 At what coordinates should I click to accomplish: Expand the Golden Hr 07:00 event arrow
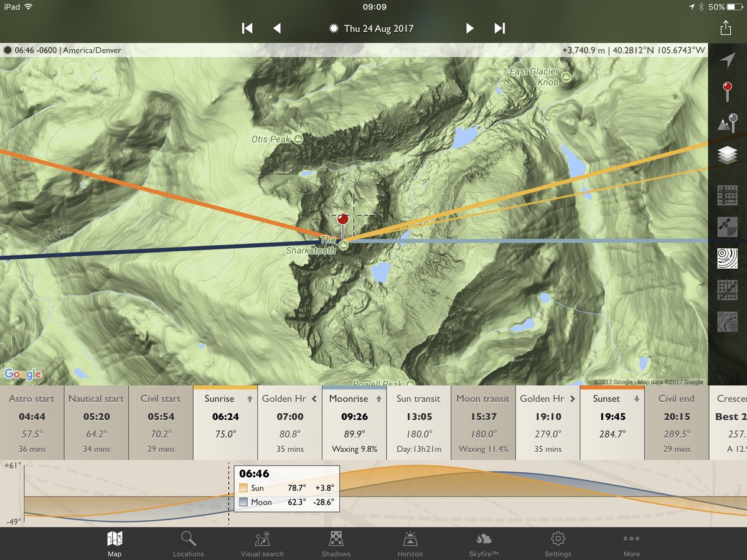(x=314, y=399)
